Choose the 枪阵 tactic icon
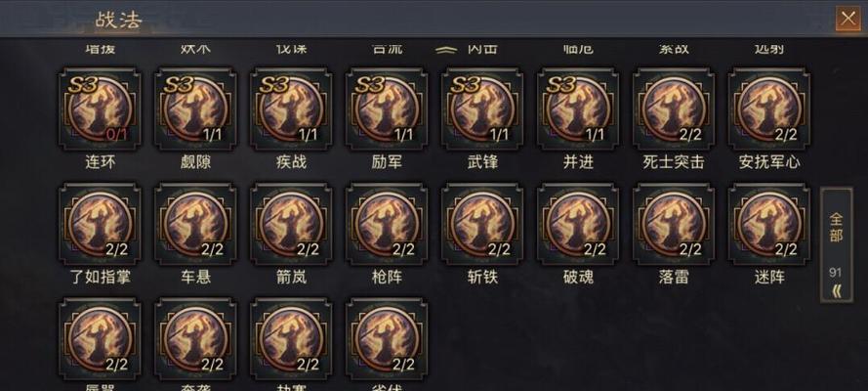 point(387,224)
